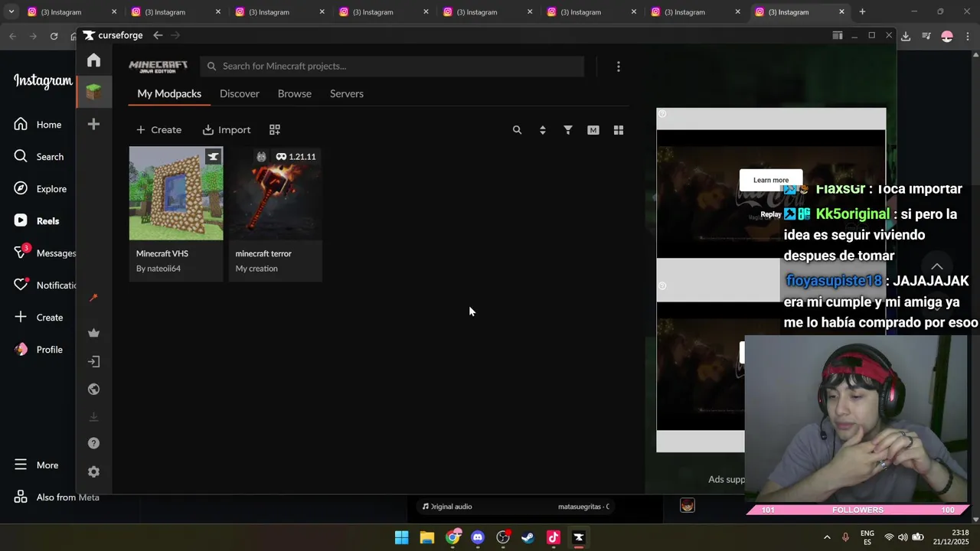Open OBS Studio from taskbar
Screen dimensions: 980x551
[503, 537]
